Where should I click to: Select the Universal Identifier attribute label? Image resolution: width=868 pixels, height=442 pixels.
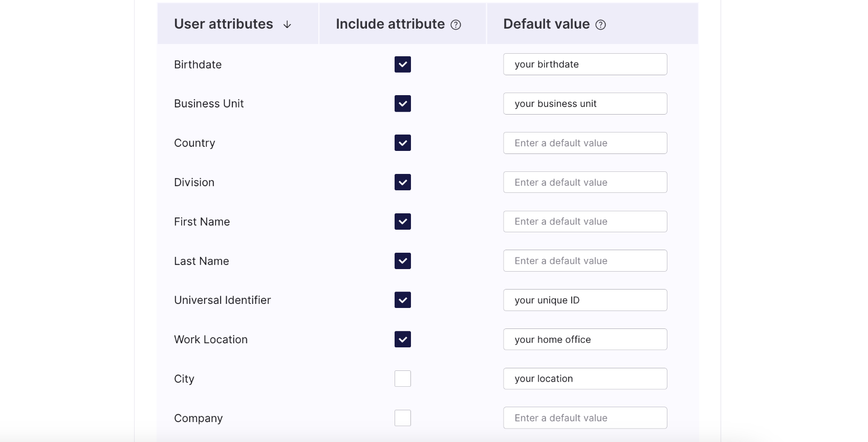click(222, 300)
